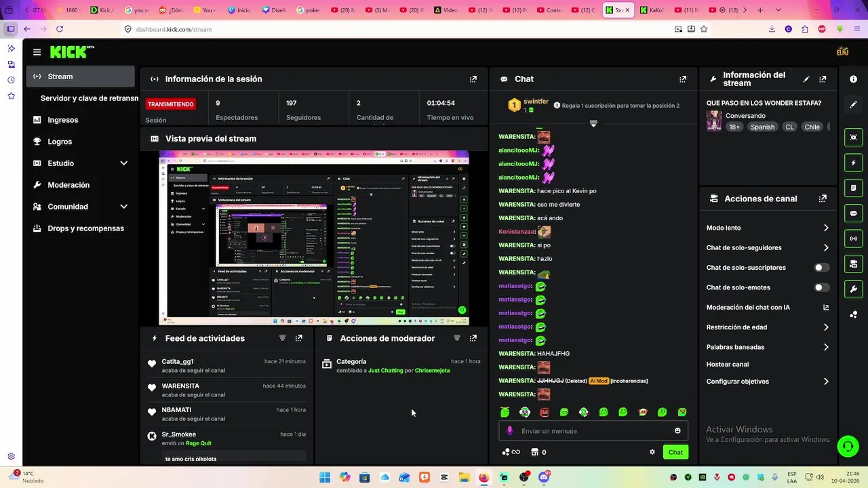Open Servidor y clave de retransmisión
The height and width of the screenshot is (488, 868).
89,98
